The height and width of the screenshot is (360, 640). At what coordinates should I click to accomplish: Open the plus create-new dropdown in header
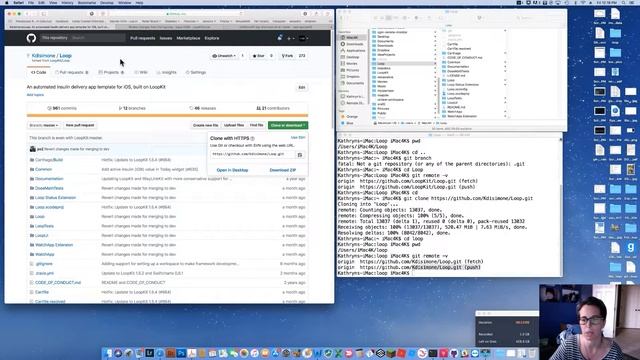[290, 38]
